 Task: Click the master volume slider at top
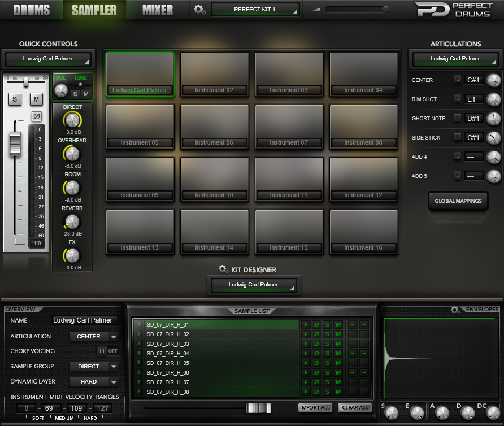357,10
